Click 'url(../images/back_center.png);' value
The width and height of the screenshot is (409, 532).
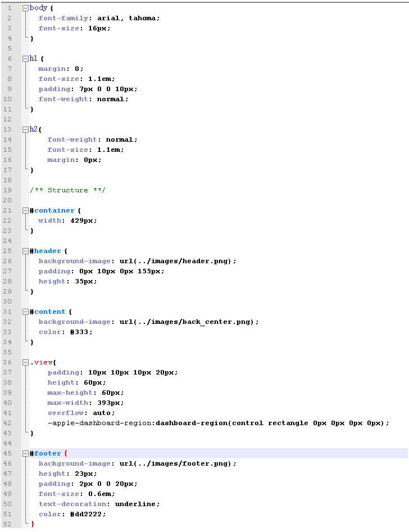(x=189, y=322)
